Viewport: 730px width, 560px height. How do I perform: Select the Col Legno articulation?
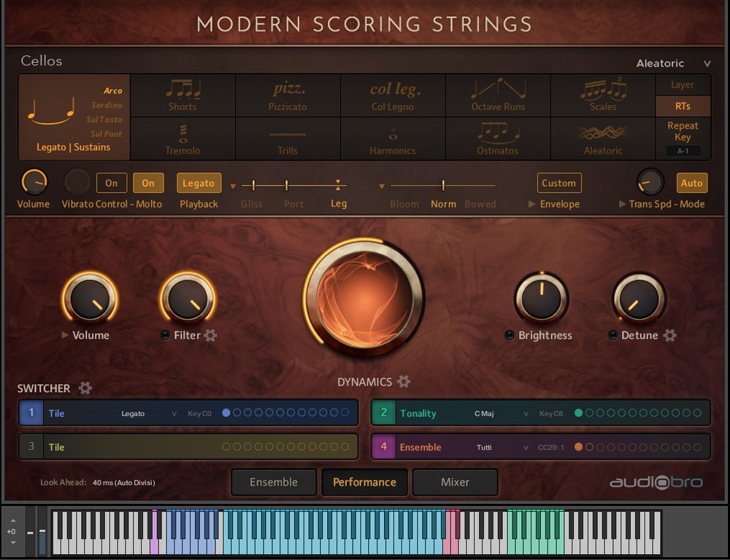point(393,96)
